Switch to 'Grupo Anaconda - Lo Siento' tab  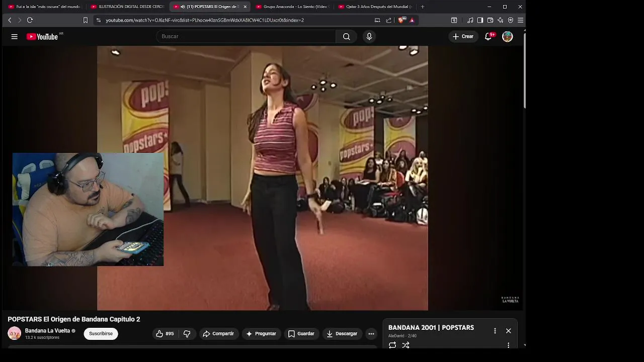point(293,7)
